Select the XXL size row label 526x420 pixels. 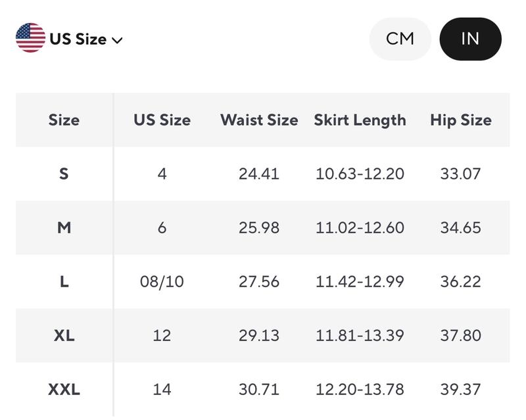tap(64, 390)
